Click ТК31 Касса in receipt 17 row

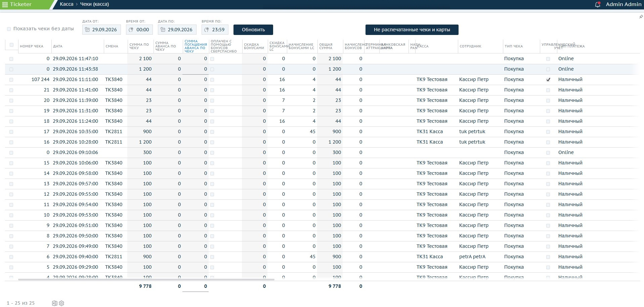(430, 131)
